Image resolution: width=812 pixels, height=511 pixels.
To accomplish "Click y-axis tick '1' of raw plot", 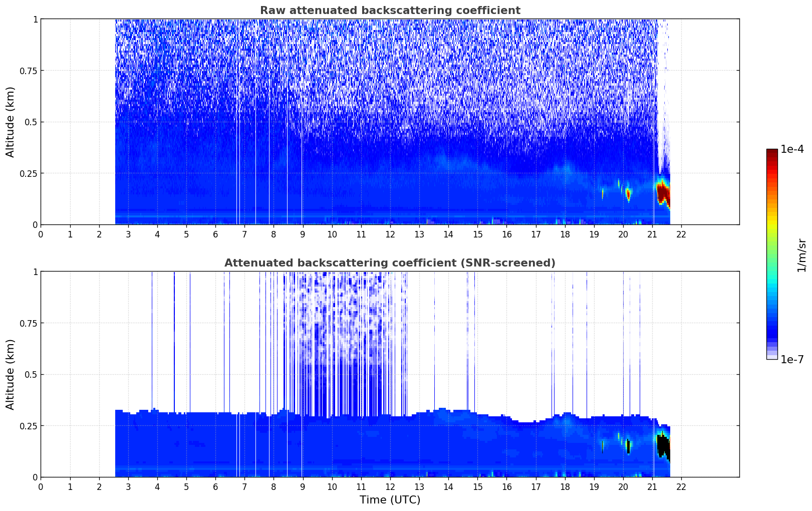I will click(x=35, y=19).
